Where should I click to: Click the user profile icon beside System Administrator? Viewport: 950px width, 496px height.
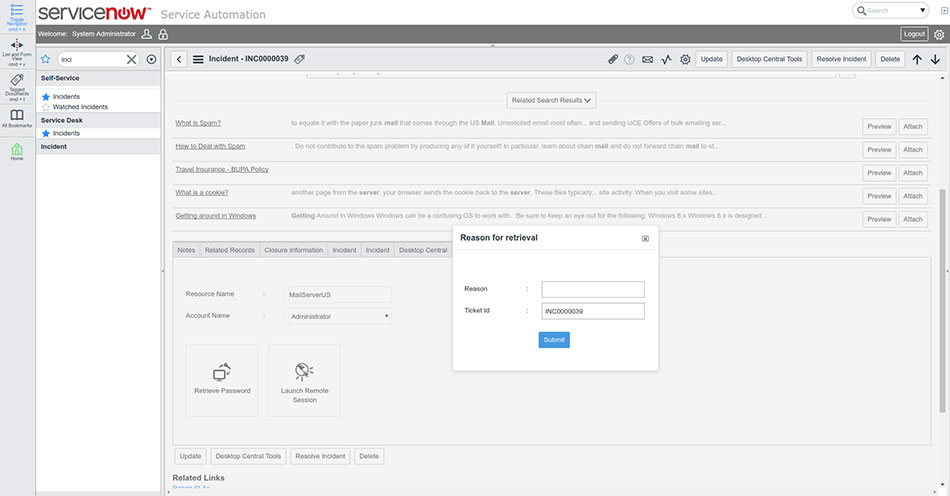click(x=147, y=34)
